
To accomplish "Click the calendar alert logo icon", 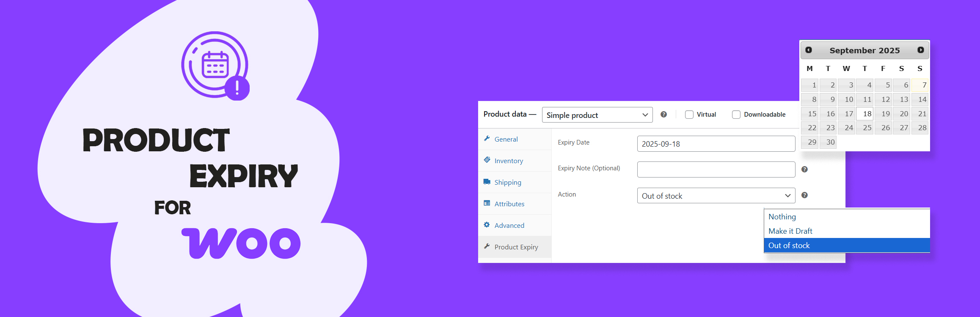I will click(215, 66).
